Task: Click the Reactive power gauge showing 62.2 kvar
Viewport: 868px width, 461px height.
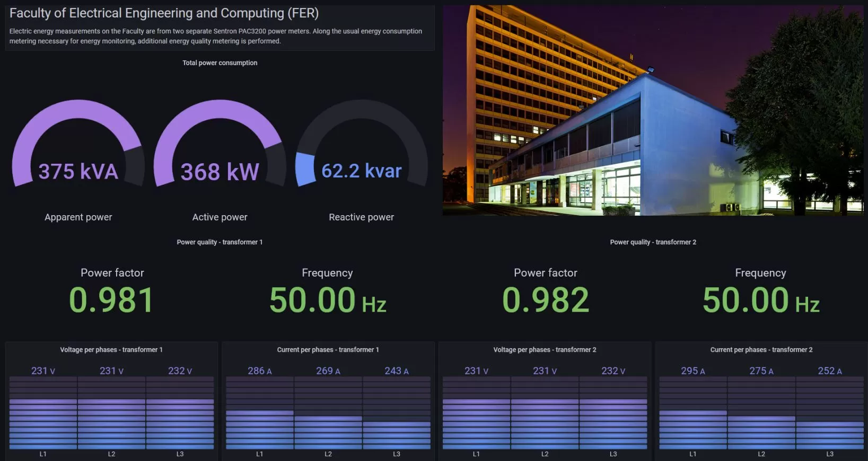Action: (361, 143)
